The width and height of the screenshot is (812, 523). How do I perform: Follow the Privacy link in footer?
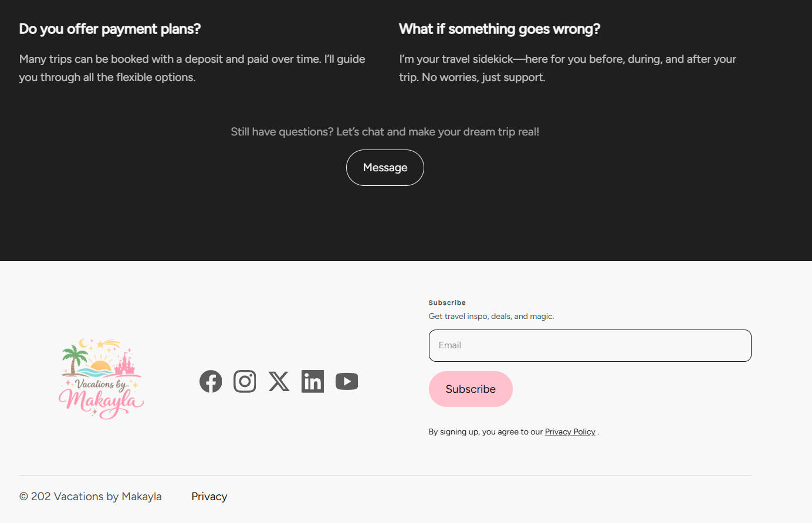pyautogui.click(x=209, y=497)
